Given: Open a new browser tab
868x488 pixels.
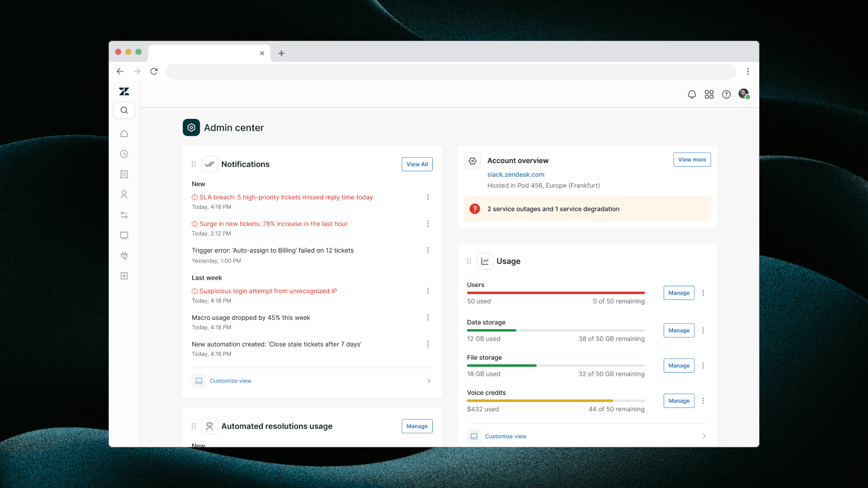Looking at the screenshot, I should (x=281, y=53).
